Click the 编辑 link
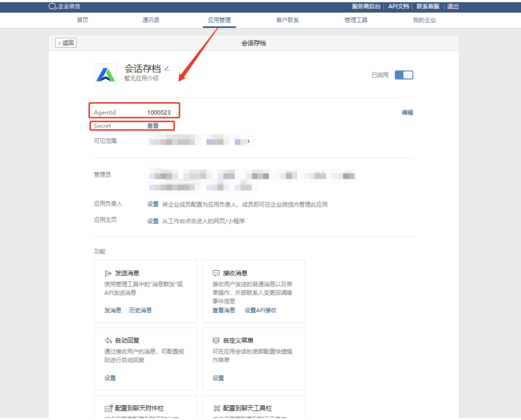Viewport: 521px width, 420px height. click(x=407, y=113)
